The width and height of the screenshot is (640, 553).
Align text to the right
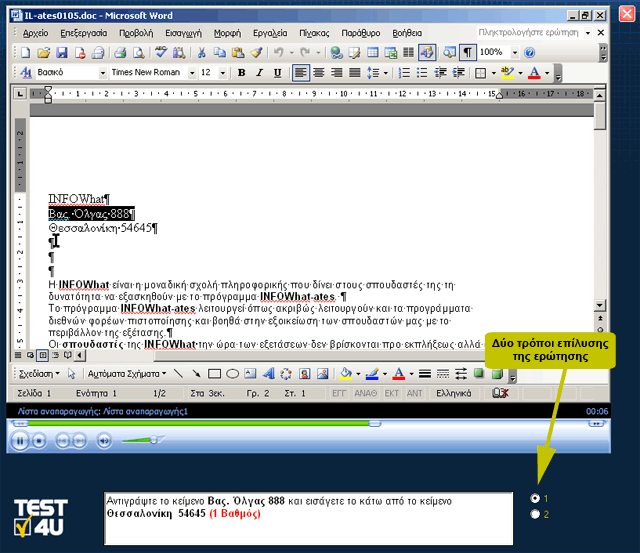pyautogui.click(x=337, y=73)
